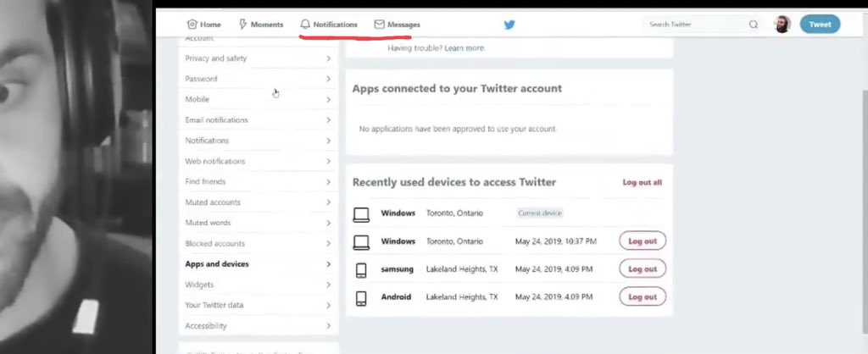This screenshot has height=354, width=868.
Task: Click 'Apps connected to your Twitter account' heading
Action: [x=457, y=88]
